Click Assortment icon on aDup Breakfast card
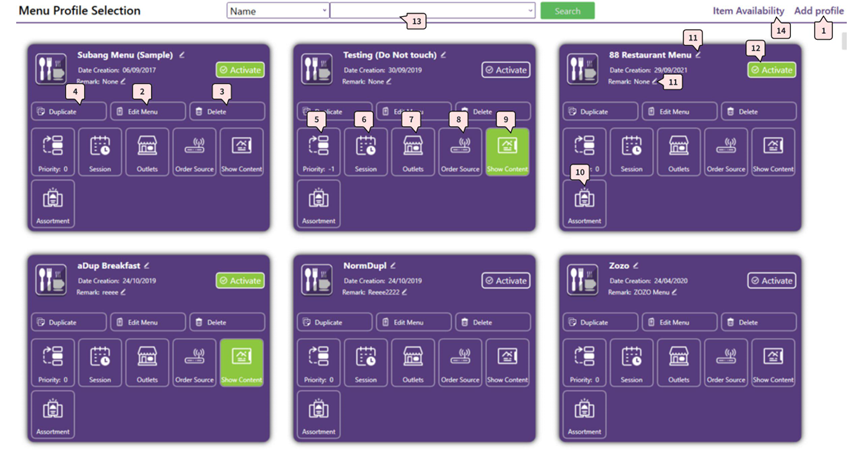This screenshot has height=458, width=863. [x=52, y=415]
